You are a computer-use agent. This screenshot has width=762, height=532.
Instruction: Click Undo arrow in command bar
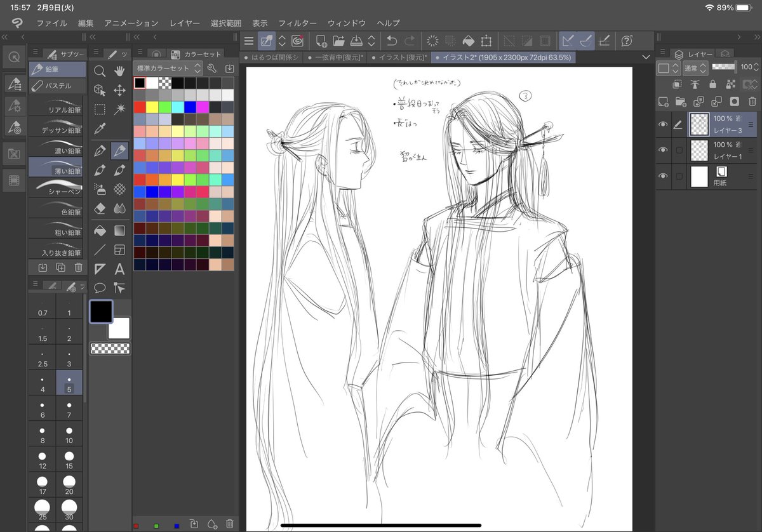click(392, 41)
